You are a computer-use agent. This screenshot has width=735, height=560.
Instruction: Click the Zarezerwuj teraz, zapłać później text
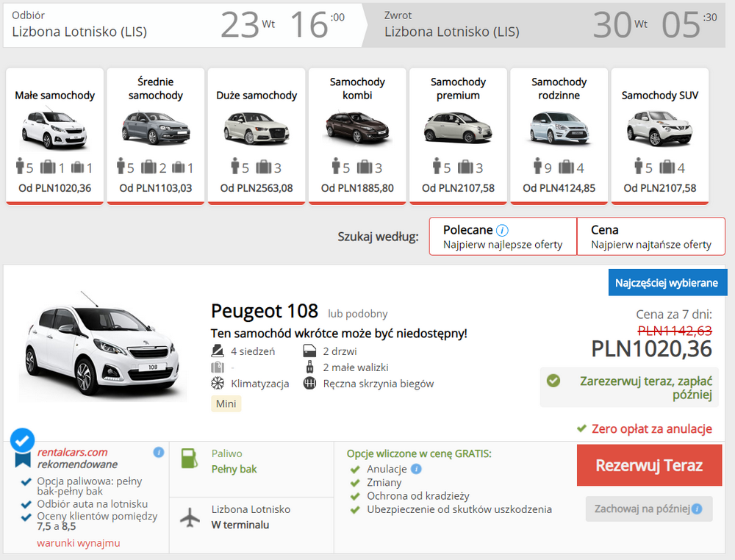point(646,387)
